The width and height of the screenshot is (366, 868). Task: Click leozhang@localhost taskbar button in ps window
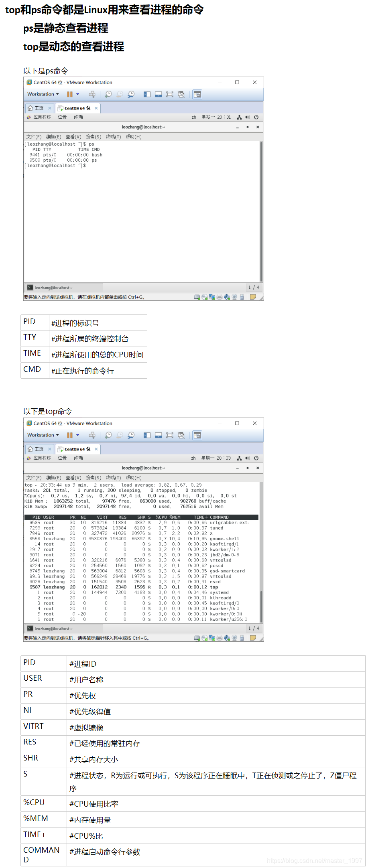click(64, 288)
